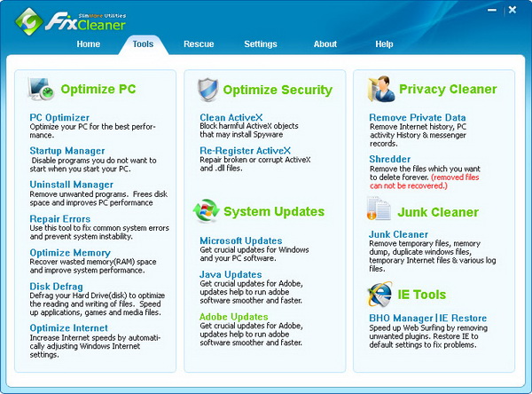
Task: Launch PC Optimizer
Action: pyautogui.click(x=59, y=117)
